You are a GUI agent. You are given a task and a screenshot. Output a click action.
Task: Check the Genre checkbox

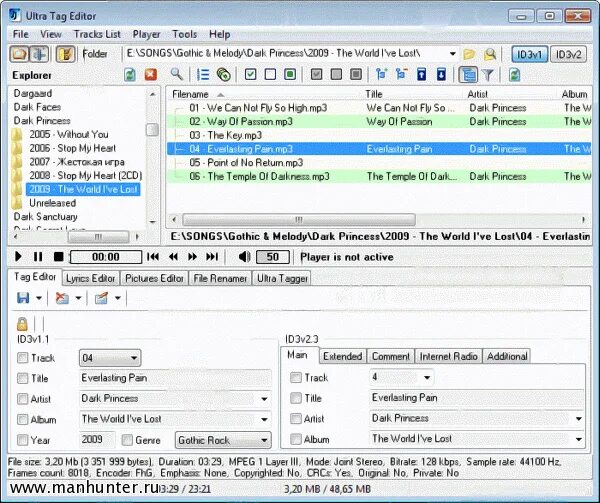[x=127, y=440]
